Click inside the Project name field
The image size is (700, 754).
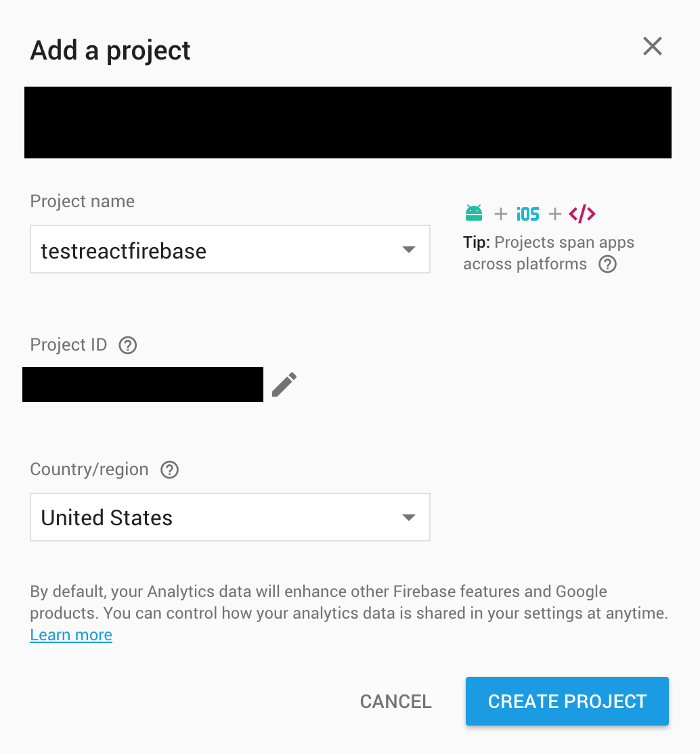click(203, 249)
